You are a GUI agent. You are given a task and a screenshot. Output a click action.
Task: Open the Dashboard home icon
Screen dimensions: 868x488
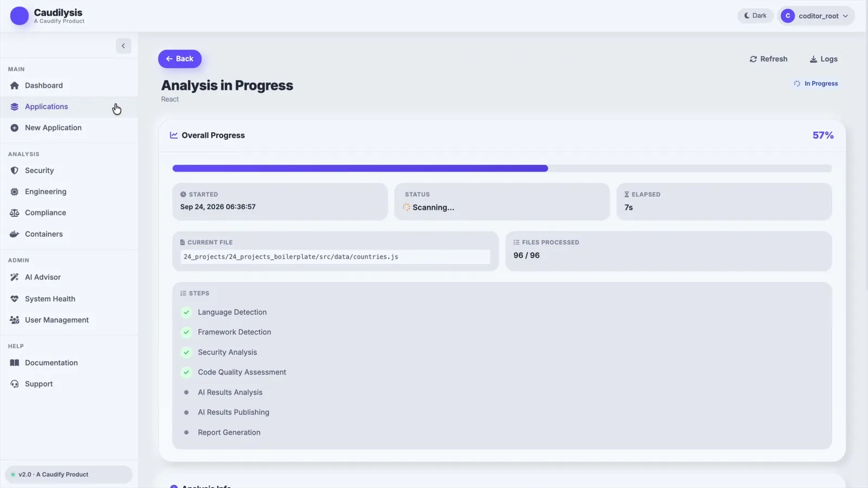coord(15,86)
